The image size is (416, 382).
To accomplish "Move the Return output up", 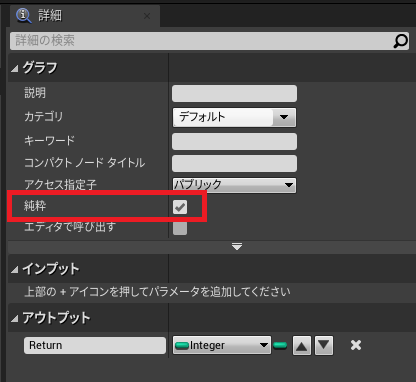I will point(302,346).
